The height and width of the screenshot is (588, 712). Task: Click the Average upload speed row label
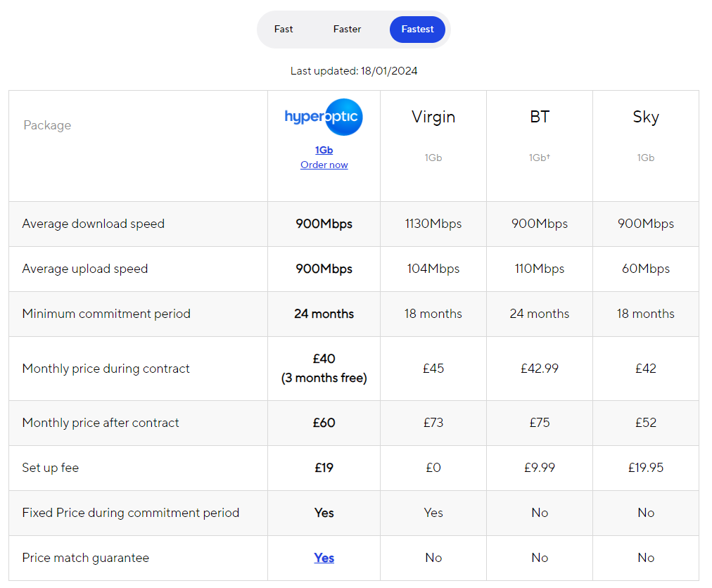tap(85, 269)
